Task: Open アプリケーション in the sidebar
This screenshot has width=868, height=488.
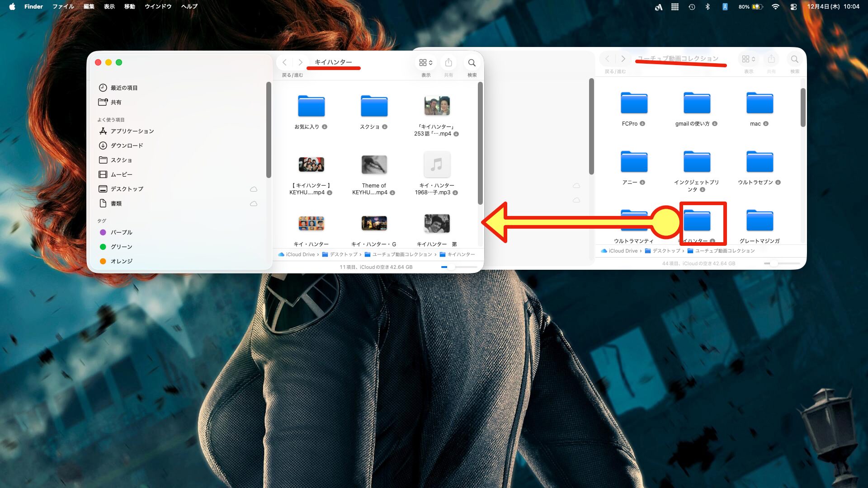Action: coord(132,131)
